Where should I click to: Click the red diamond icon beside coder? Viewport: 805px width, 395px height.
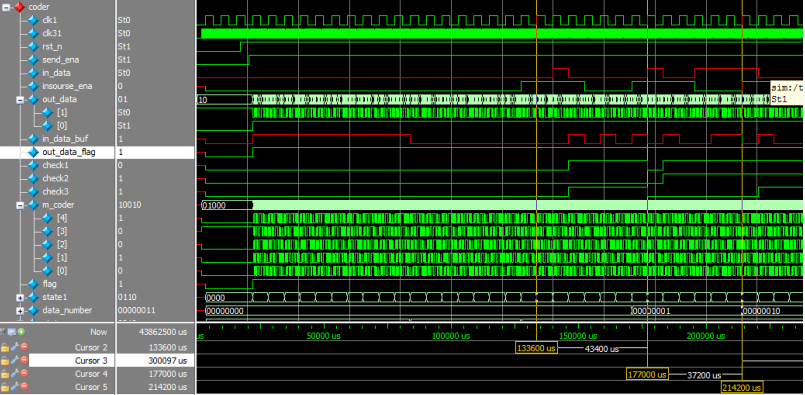tap(19, 7)
